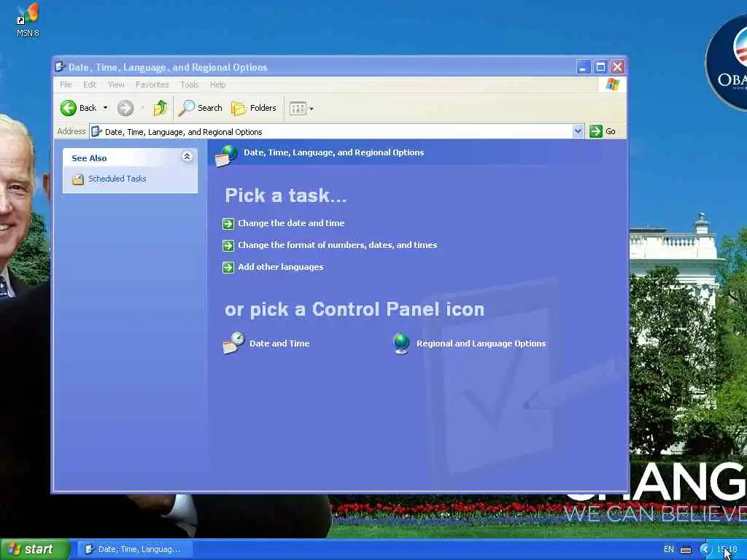
Task: Open the MSN 8 desktop shortcut
Action: [28, 20]
